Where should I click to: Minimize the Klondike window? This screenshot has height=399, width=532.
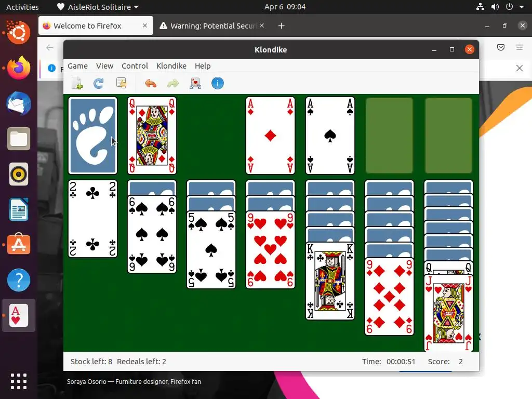434,49
